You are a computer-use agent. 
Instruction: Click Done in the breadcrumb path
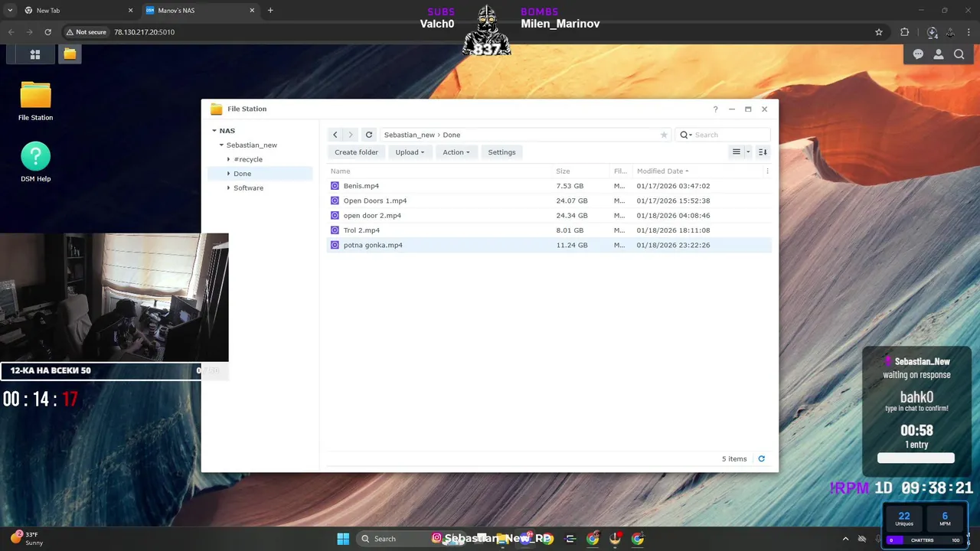pos(452,135)
